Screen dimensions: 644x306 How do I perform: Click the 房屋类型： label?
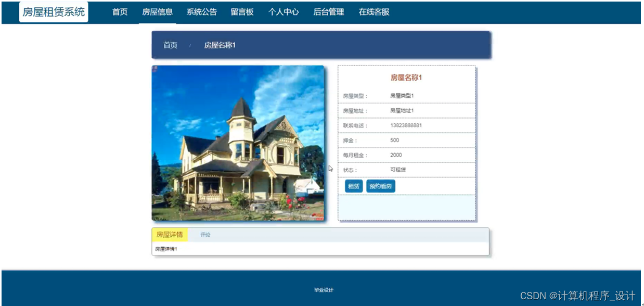coord(355,96)
